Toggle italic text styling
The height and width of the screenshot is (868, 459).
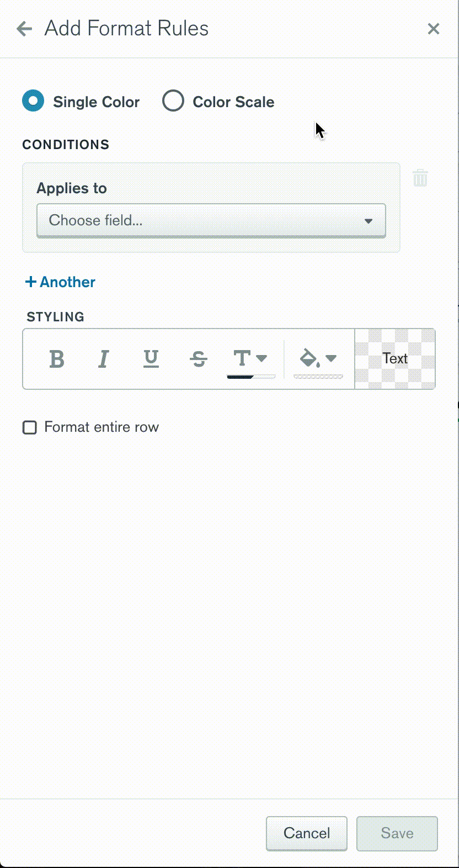click(x=103, y=359)
